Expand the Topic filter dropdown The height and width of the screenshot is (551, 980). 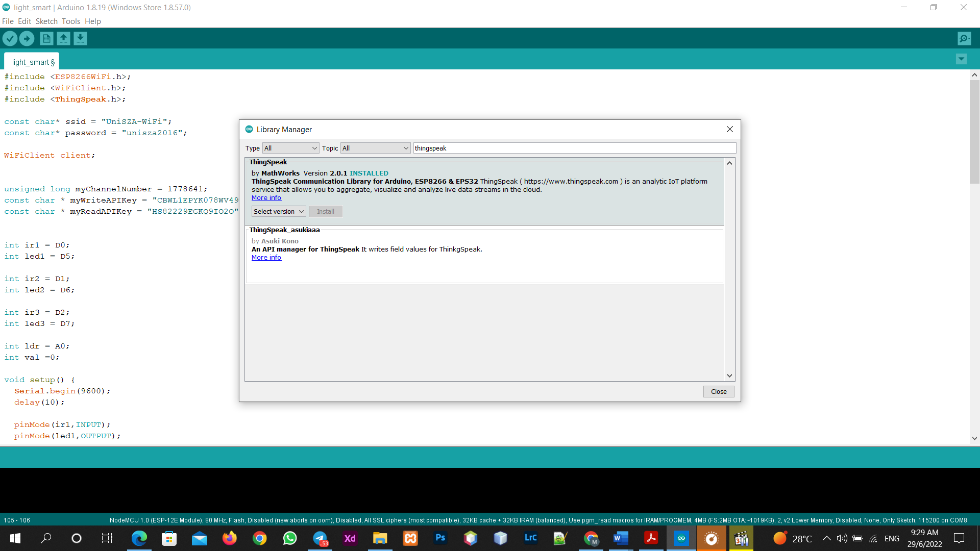[375, 148]
